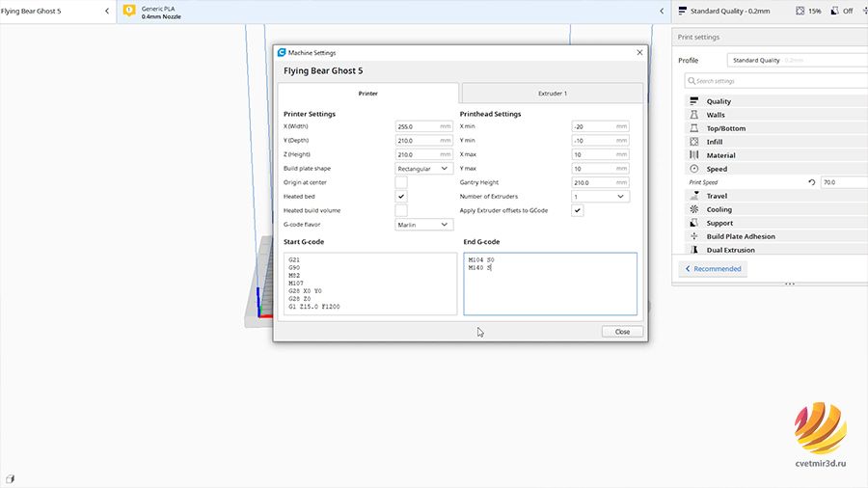868x488 pixels.
Task: Click the three-dot handle below print settings
Action: click(789, 284)
